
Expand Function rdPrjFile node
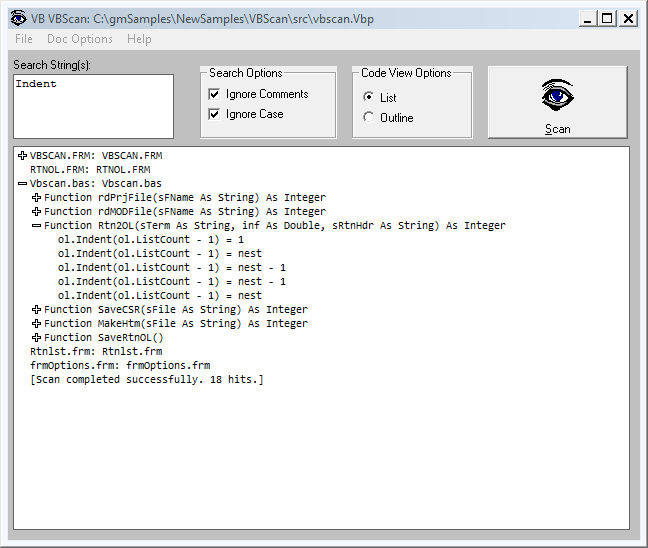[36, 198]
